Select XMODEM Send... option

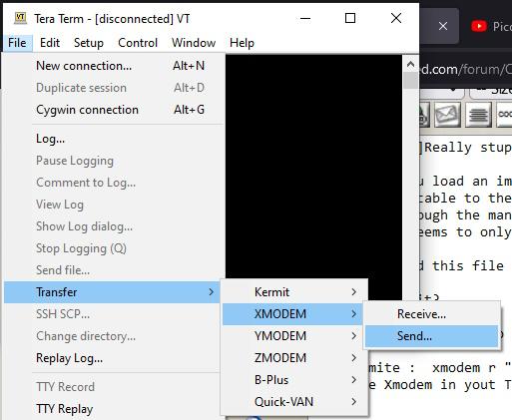431,336
